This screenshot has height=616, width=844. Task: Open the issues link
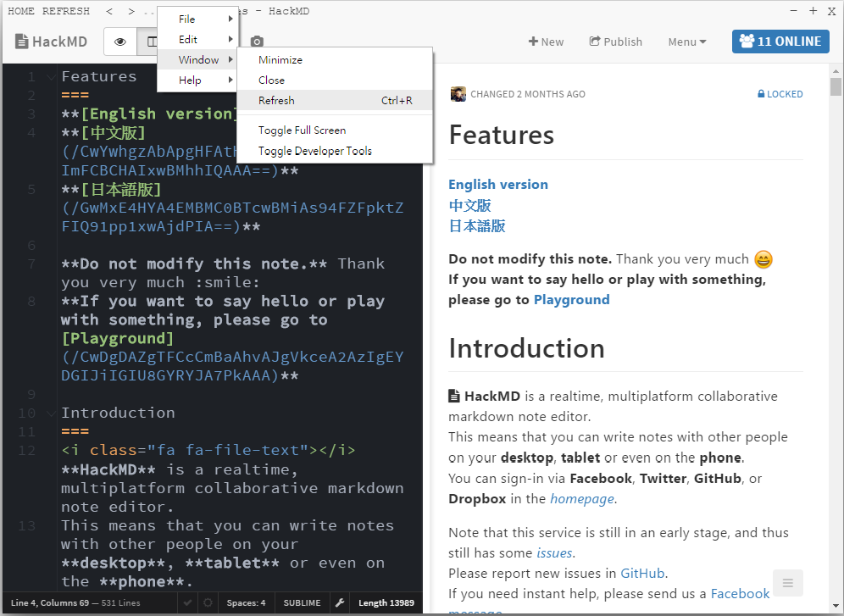(554, 553)
